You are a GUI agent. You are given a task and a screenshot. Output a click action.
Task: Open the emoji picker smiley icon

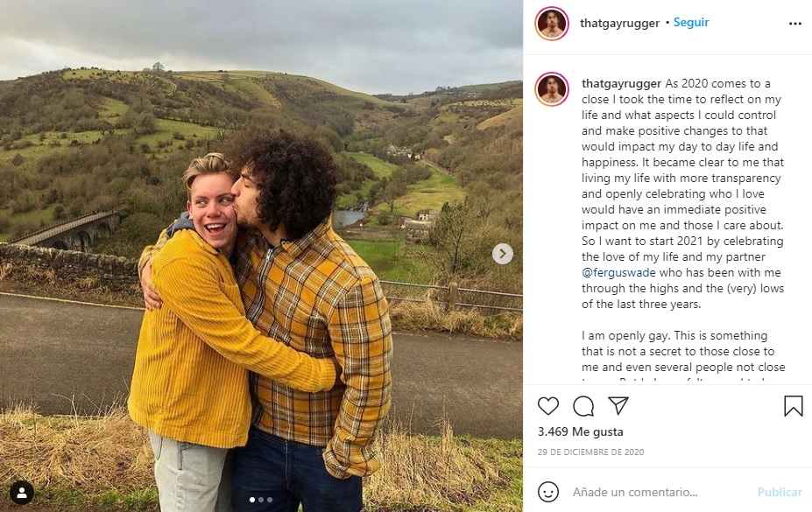pos(548,492)
